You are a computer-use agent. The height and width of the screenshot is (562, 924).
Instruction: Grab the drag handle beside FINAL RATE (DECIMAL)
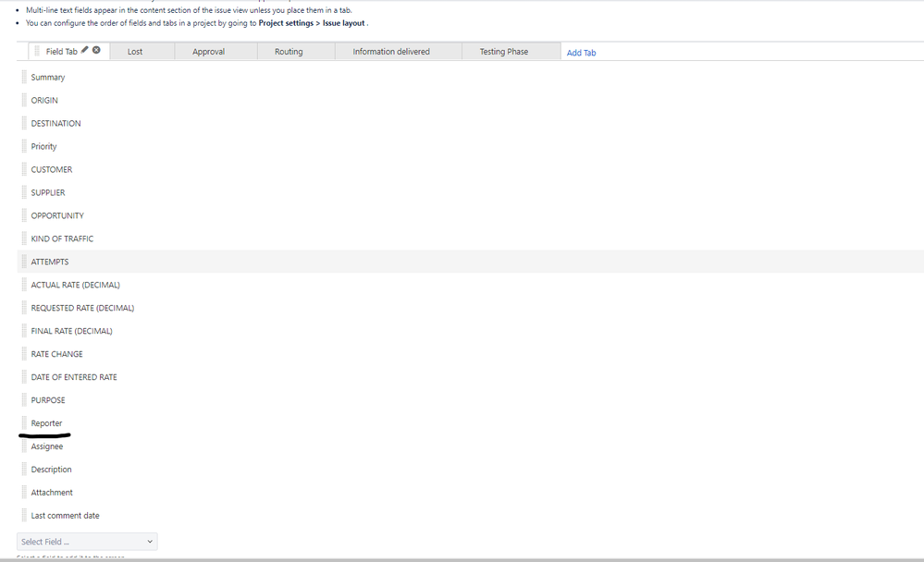pos(24,331)
